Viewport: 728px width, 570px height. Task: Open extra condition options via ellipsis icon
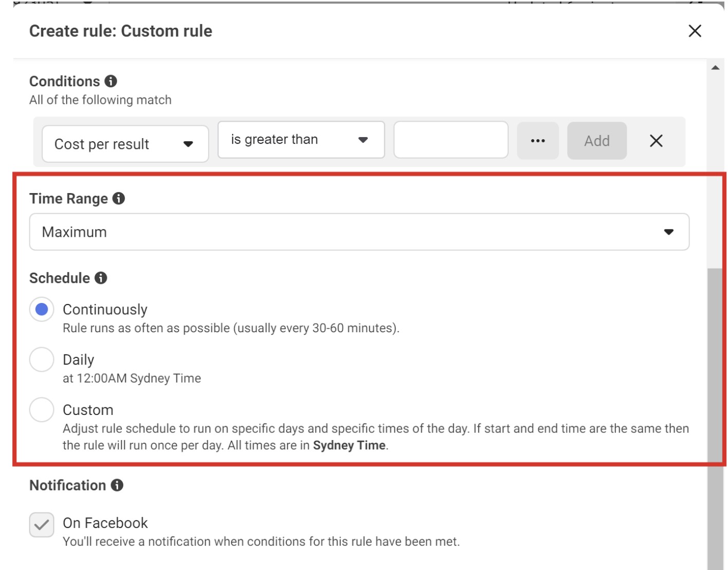[x=537, y=140]
